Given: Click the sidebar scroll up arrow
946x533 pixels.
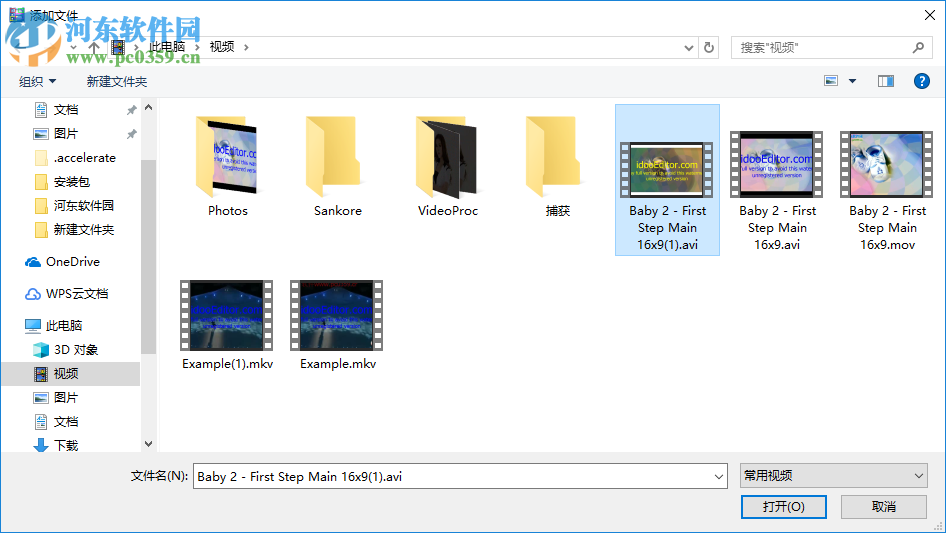Looking at the screenshot, I should coord(148,107).
